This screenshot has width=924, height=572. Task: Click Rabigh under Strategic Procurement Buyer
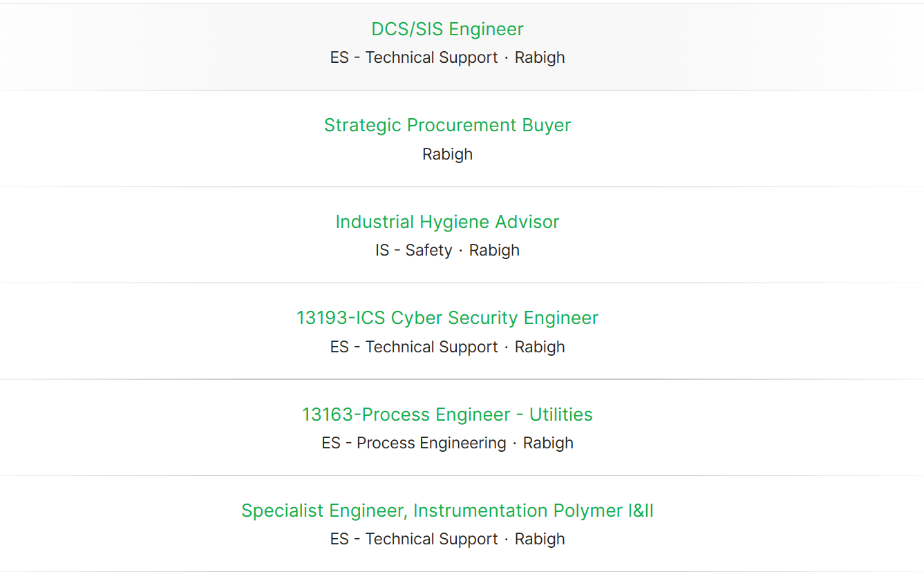click(447, 154)
